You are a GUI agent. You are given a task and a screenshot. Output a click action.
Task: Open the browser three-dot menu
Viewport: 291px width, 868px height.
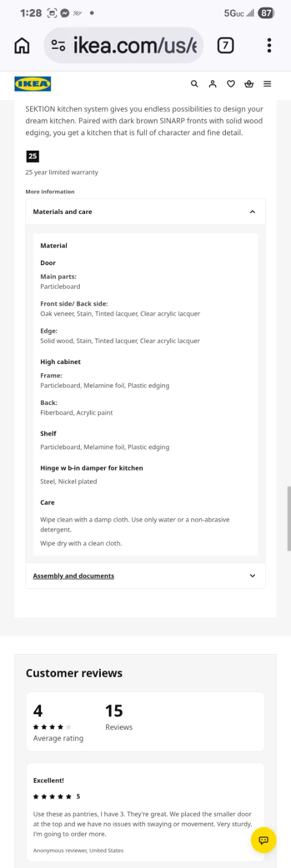269,45
